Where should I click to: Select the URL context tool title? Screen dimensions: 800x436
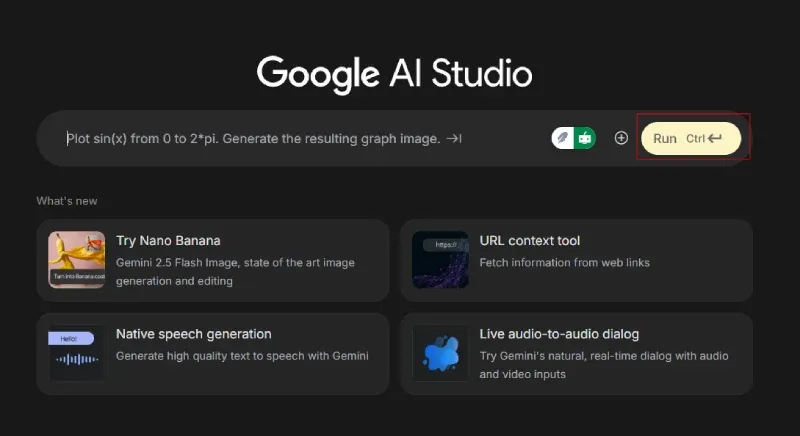[530, 241]
